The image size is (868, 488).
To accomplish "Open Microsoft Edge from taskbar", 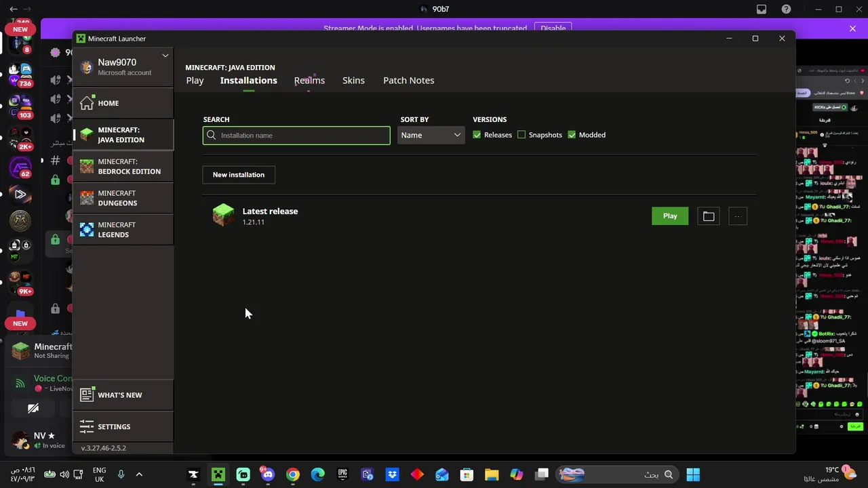I will [x=318, y=474].
